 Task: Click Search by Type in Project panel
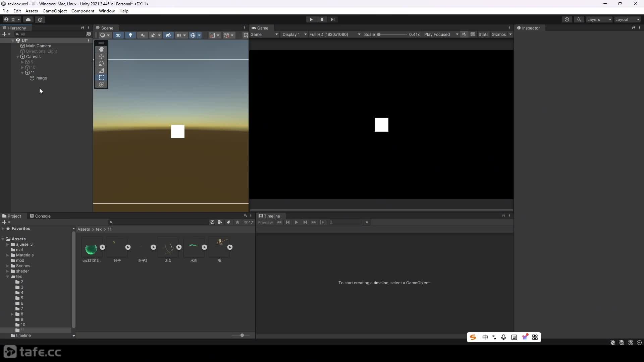coord(220,222)
